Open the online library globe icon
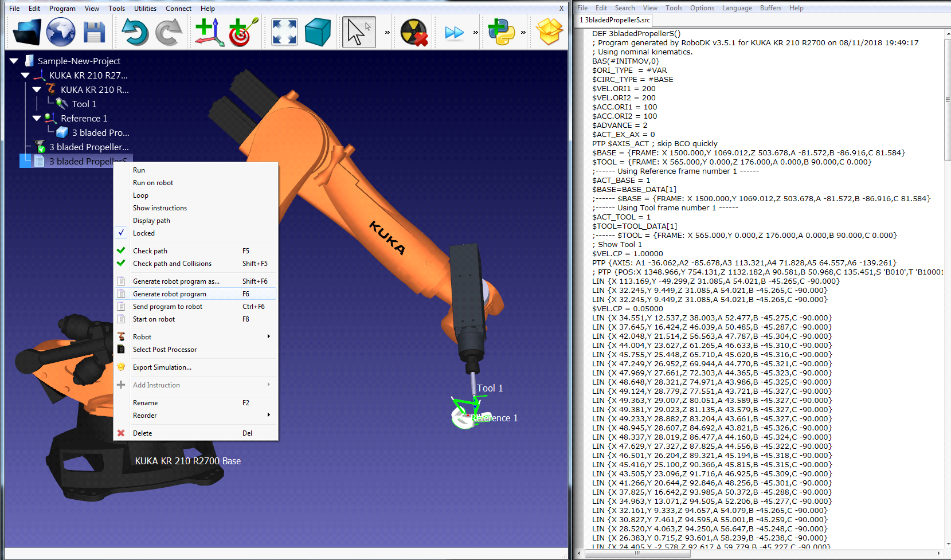Viewport: 951px width, 560px height. click(60, 32)
